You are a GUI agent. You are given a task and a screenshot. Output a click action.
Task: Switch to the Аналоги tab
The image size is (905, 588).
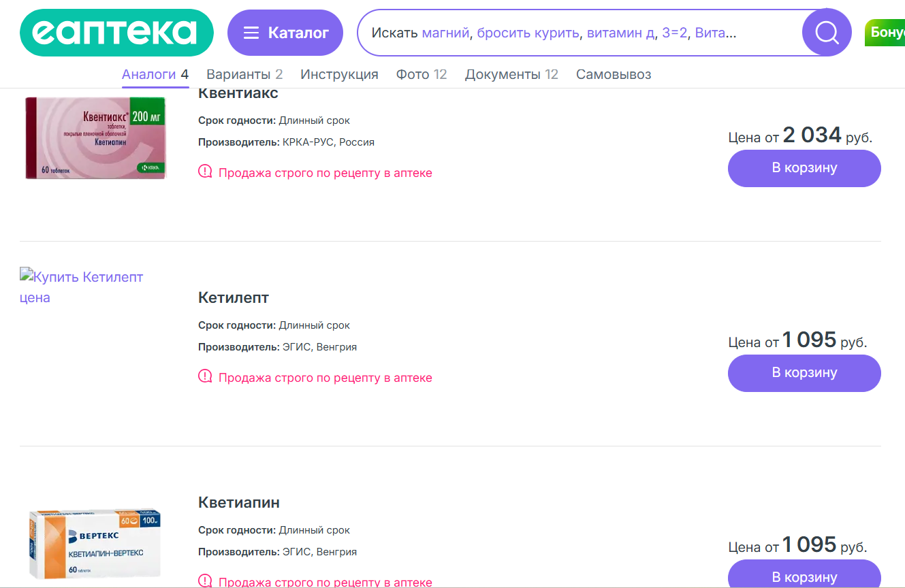pyautogui.click(x=155, y=74)
